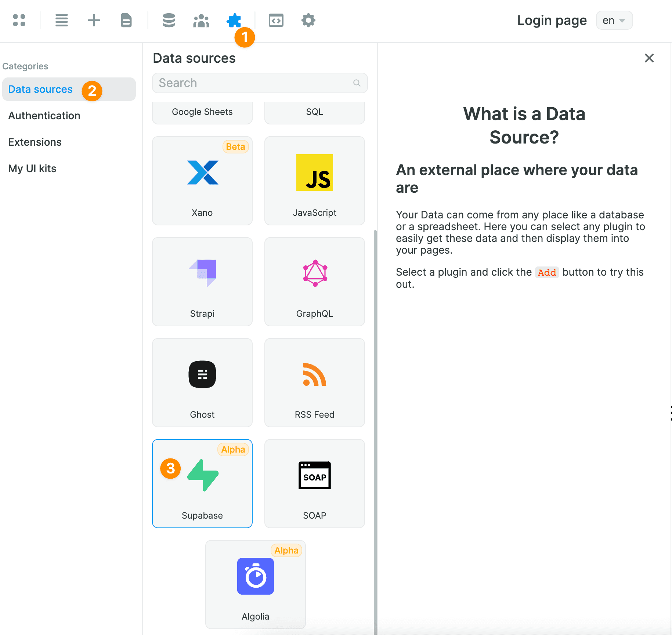Click the search magnifier icon

357,83
